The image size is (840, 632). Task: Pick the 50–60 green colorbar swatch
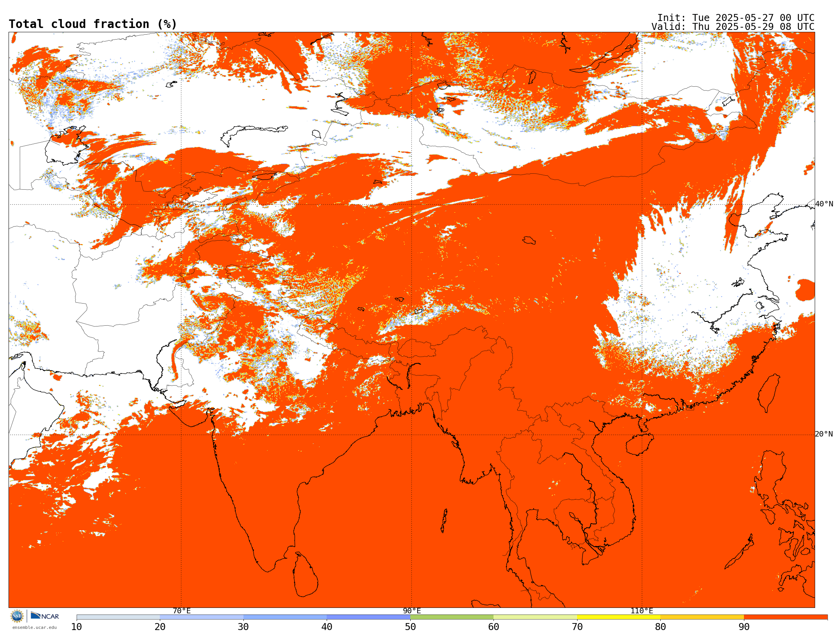tap(452, 617)
